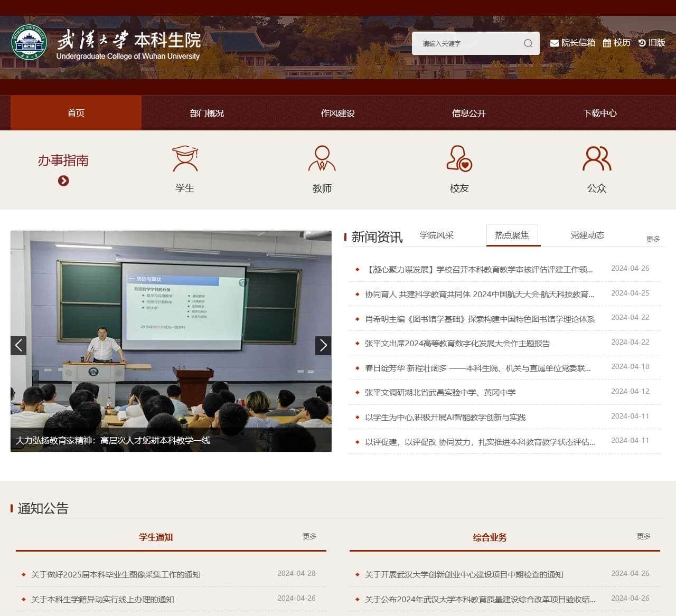Screen dimensions: 676x616
Task: Switch to the 学院风采 news tab
Action: [437, 235]
